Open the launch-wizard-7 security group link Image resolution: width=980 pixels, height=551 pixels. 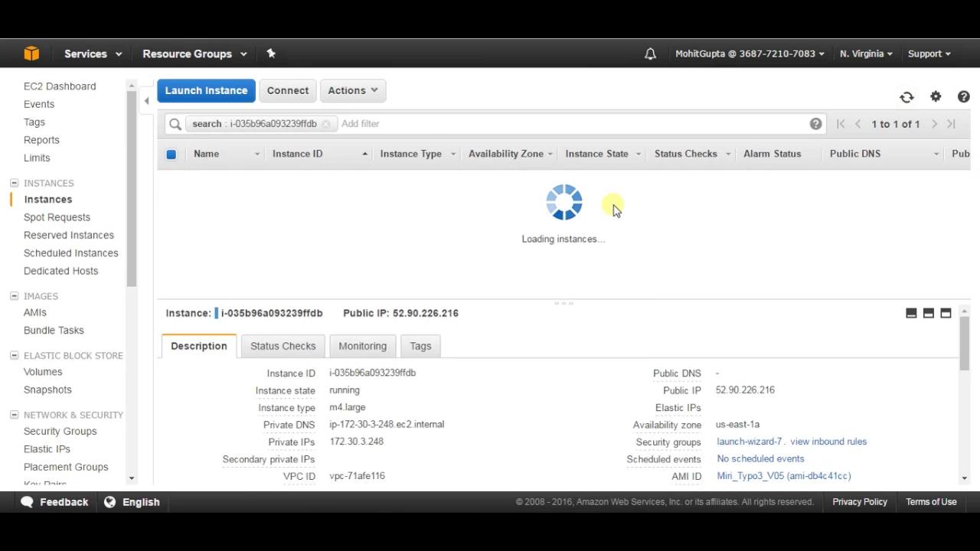point(750,442)
